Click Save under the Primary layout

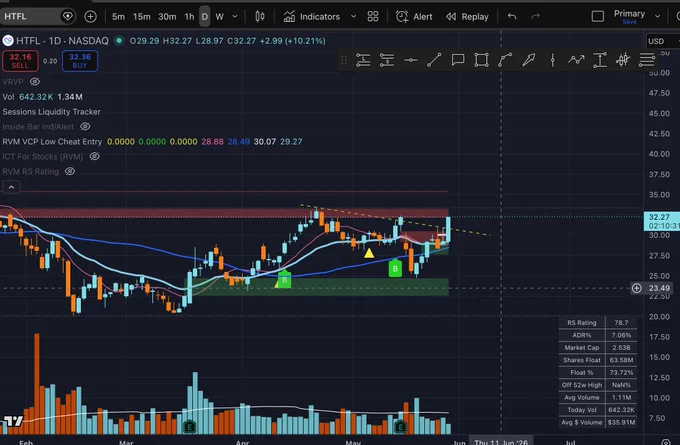[x=629, y=22]
